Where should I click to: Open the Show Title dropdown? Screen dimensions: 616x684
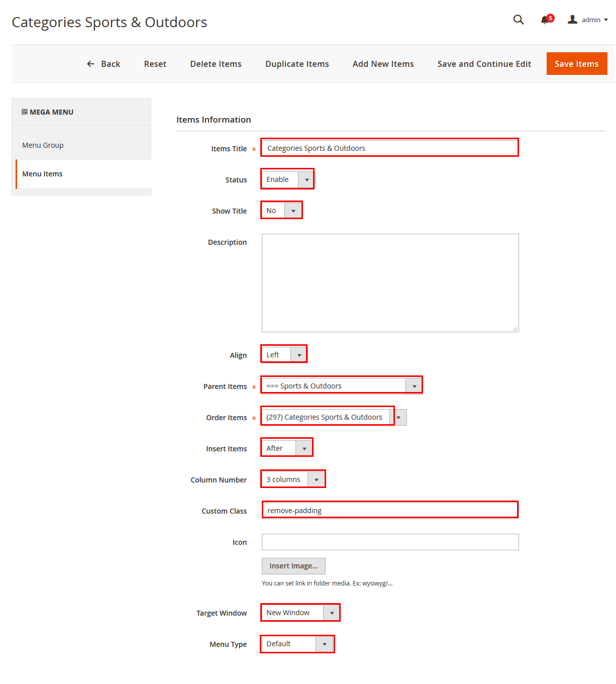coord(281,211)
